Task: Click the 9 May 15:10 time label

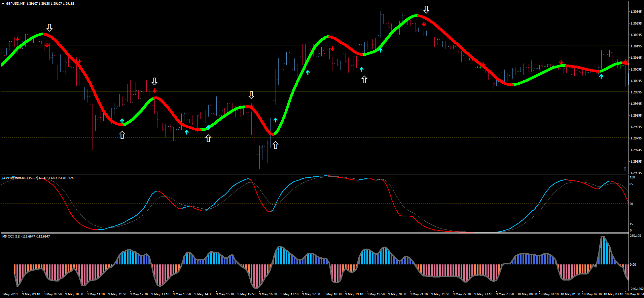Action: click(x=225, y=294)
